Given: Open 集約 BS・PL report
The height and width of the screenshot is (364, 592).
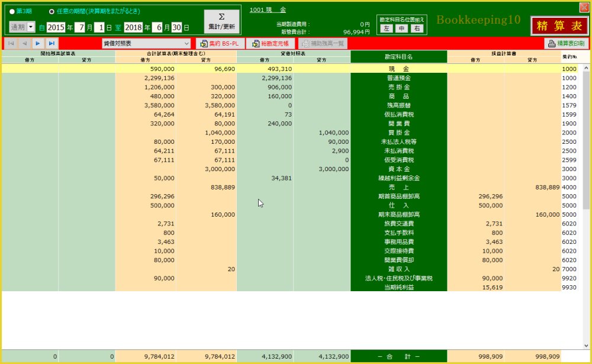Looking at the screenshot, I should (219, 43).
